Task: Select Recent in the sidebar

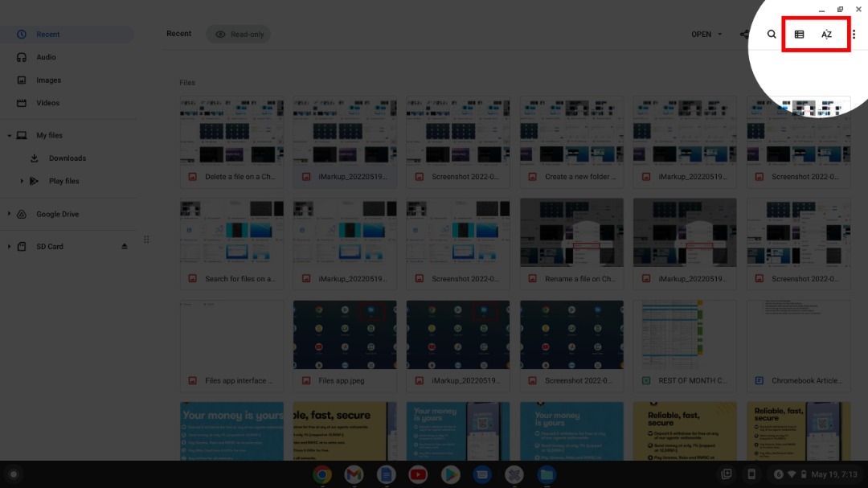Action: click(x=67, y=35)
